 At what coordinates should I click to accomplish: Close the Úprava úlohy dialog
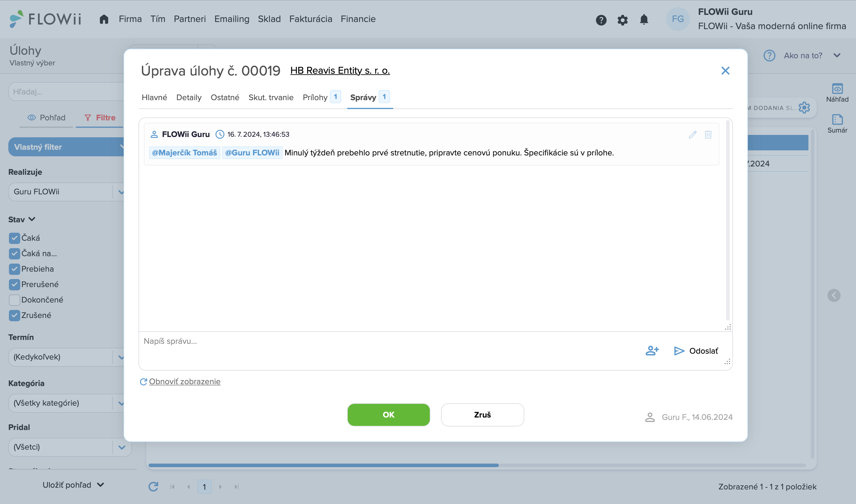click(x=725, y=71)
